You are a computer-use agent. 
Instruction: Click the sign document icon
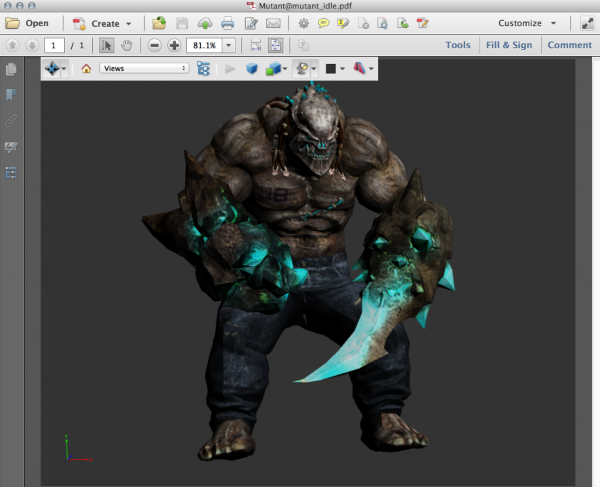[422, 23]
